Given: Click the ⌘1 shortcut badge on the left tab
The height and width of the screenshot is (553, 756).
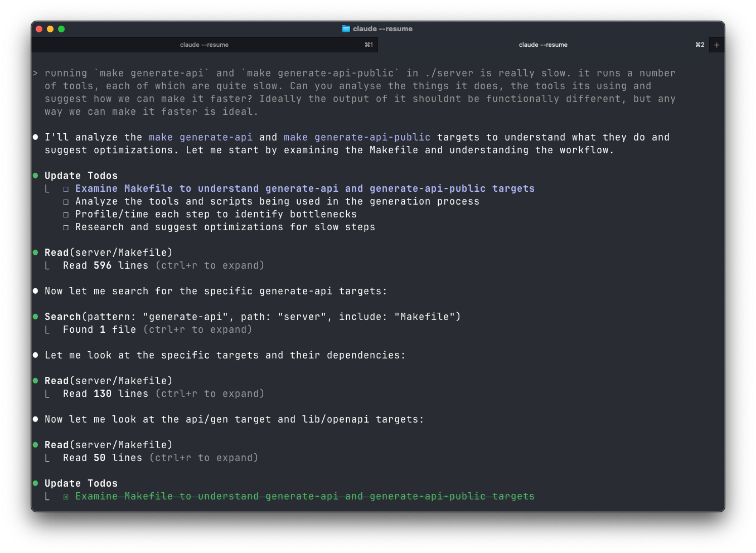Looking at the screenshot, I should [x=368, y=45].
